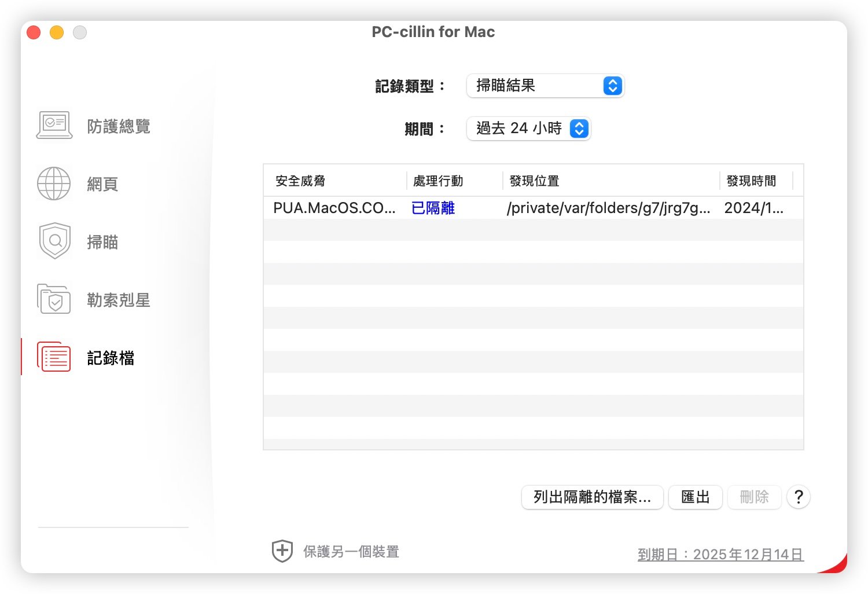Image resolution: width=868 pixels, height=594 pixels.
Task: Click 到期日：2025年12月14日 link
Action: click(720, 555)
